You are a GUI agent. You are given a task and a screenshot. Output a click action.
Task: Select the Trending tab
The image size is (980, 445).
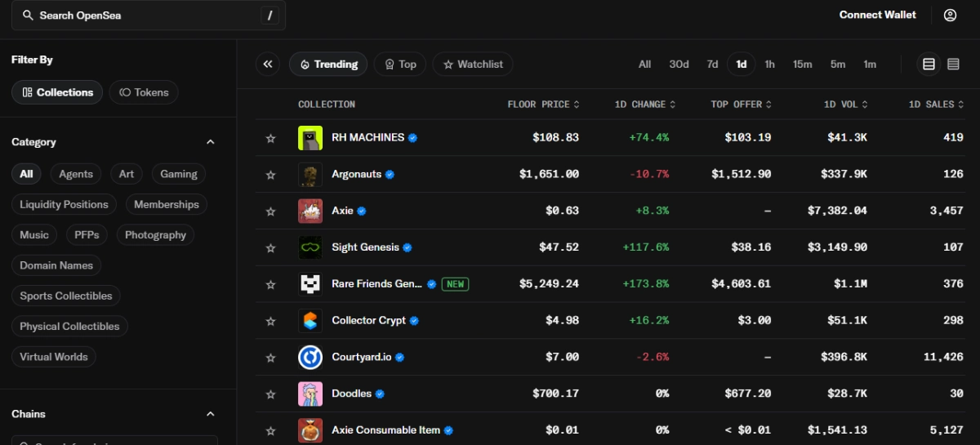328,64
